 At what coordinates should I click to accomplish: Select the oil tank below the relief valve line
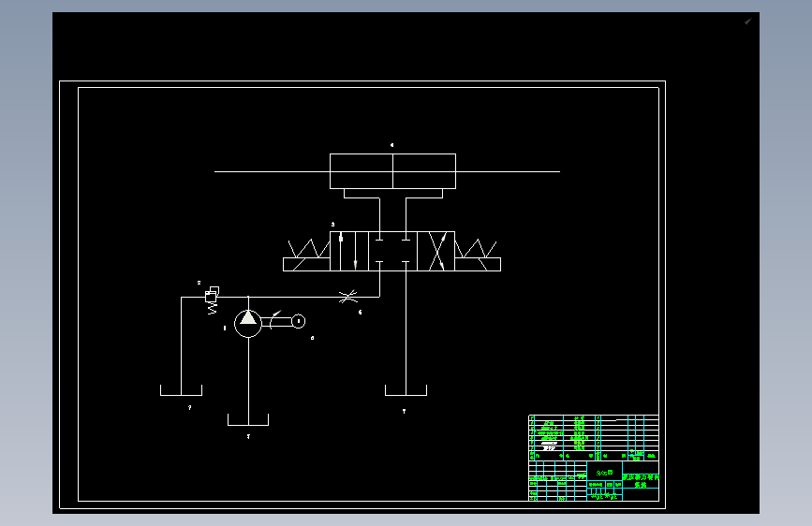[181, 390]
